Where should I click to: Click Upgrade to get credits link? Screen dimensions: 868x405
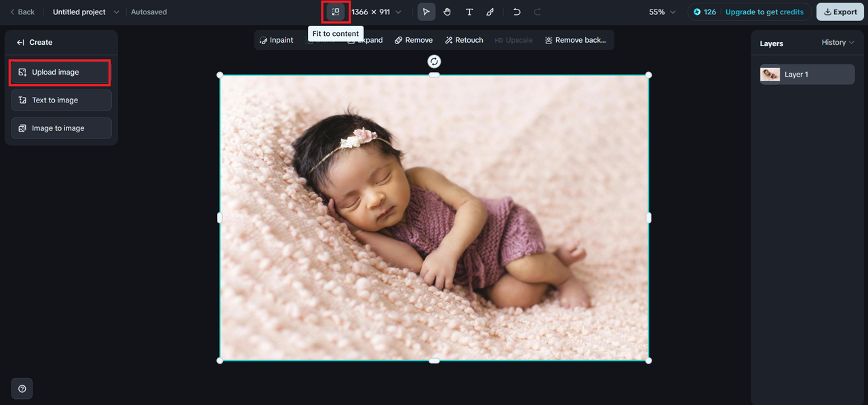(x=764, y=12)
